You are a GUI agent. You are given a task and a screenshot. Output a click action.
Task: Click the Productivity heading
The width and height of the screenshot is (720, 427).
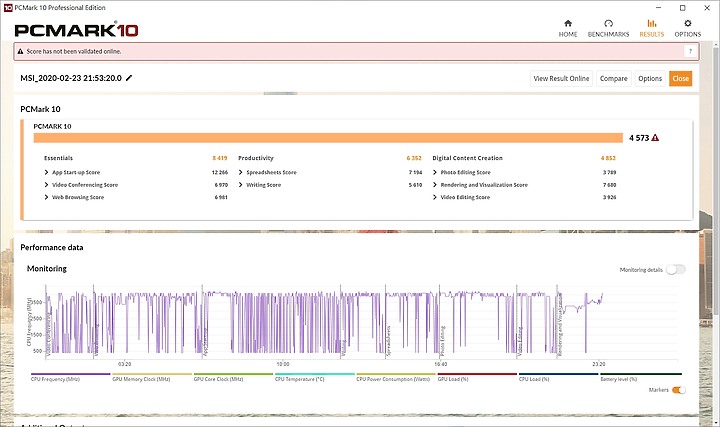(x=256, y=158)
